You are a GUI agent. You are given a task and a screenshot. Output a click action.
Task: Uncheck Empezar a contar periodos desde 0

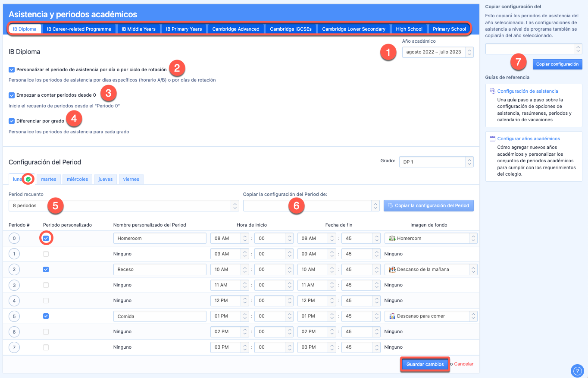tap(12, 95)
